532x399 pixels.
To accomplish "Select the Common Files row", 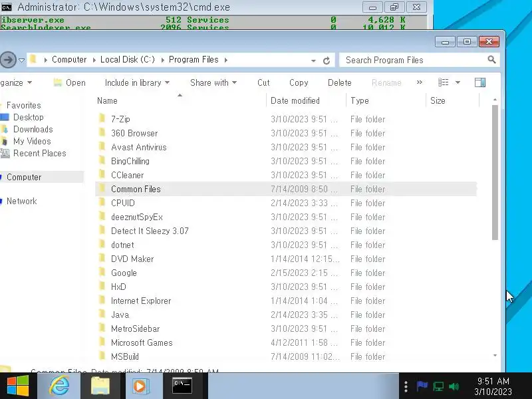I will pos(286,189).
